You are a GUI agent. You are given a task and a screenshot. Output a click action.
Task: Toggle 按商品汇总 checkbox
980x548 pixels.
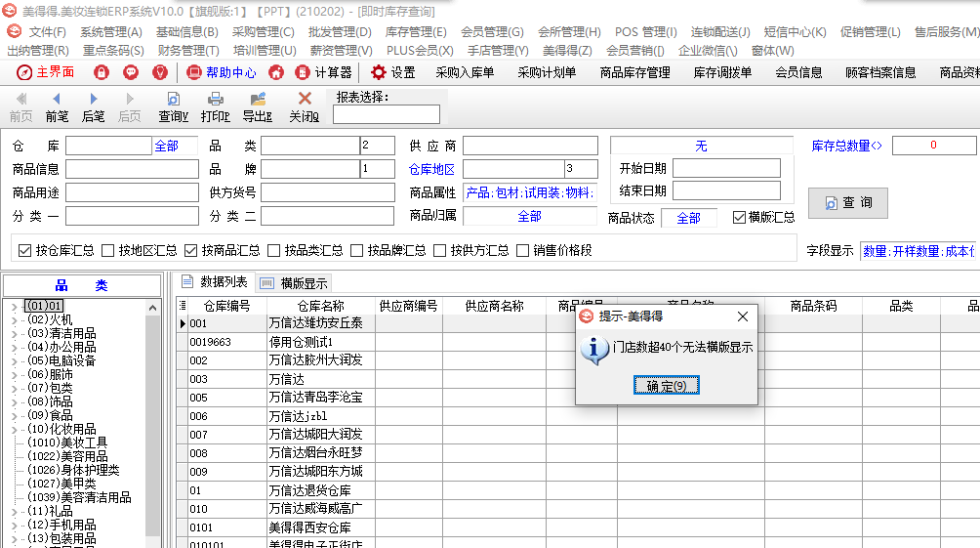(x=190, y=251)
